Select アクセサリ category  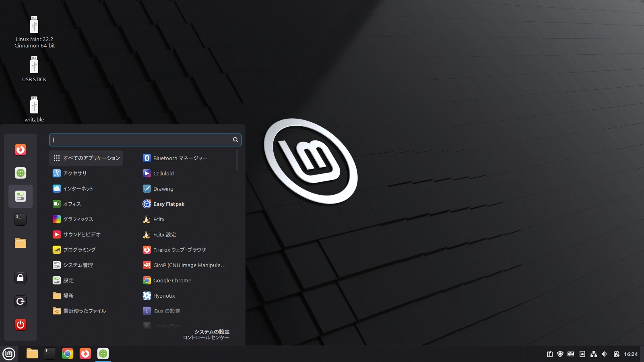[x=86, y=173]
